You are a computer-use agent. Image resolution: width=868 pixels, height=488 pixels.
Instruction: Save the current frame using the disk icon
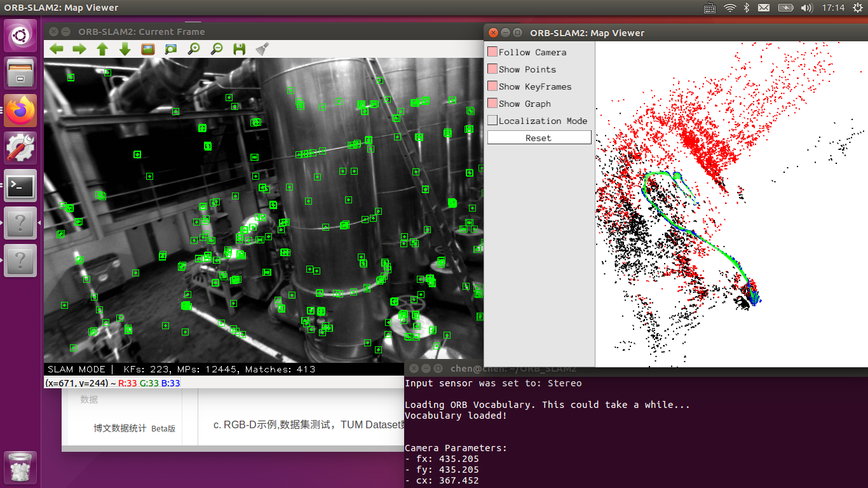pyautogui.click(x=239, y=48)
